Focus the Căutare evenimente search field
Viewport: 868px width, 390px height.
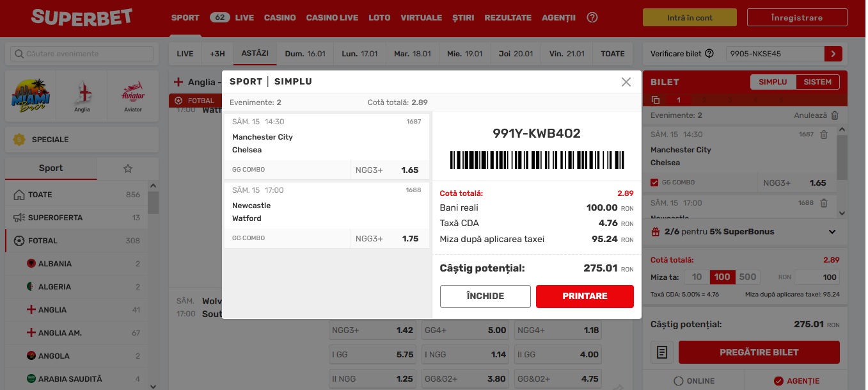pos(82,54)
